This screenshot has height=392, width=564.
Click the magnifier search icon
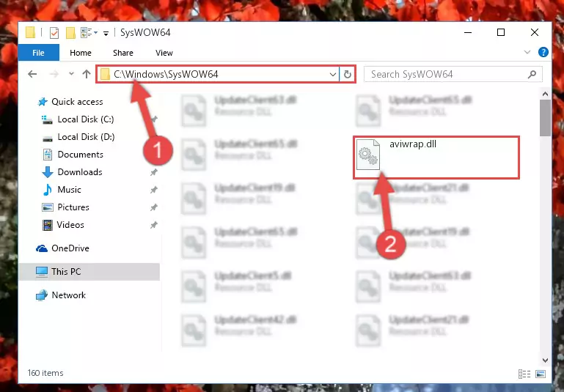[532, 75]
